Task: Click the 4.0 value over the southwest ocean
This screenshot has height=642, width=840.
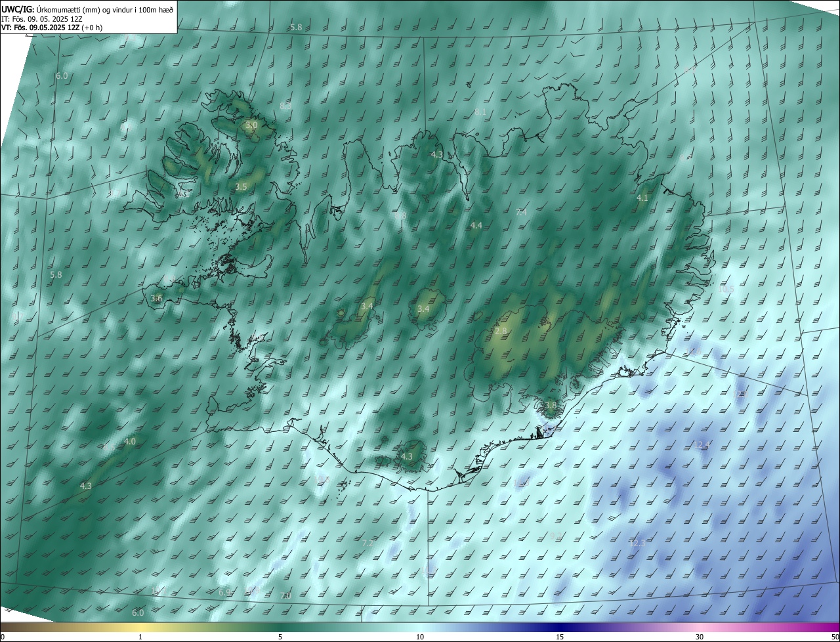Action: point(130,442)
